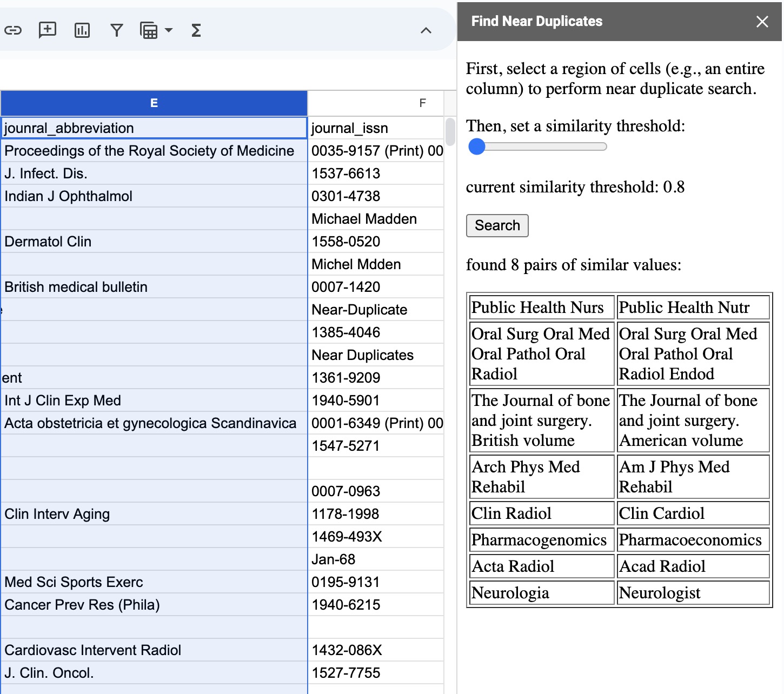This screenshot has width=784, height=694.
Task: Collapse the toolbar with the up chevron
Action: [x=426, y=30]
